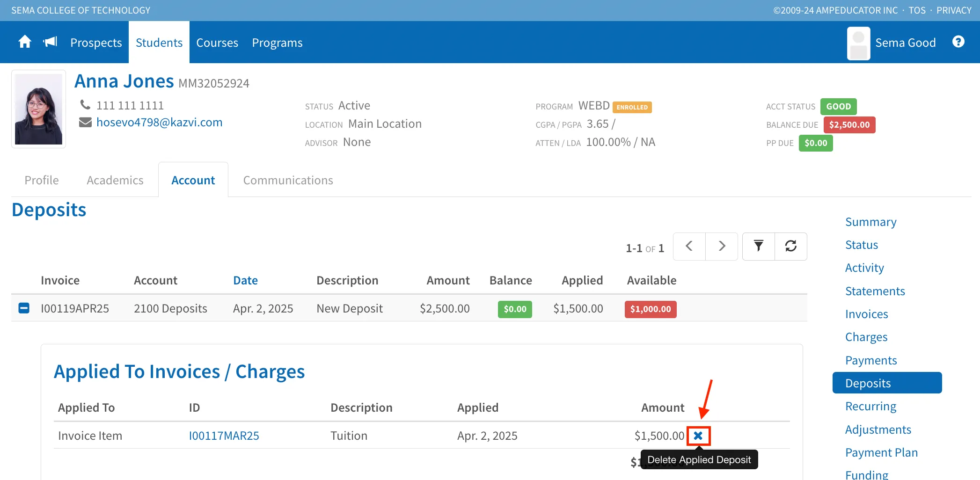The image size is (980, 480).
Task: Go to the home icon
Action: (x=25, y=42)
